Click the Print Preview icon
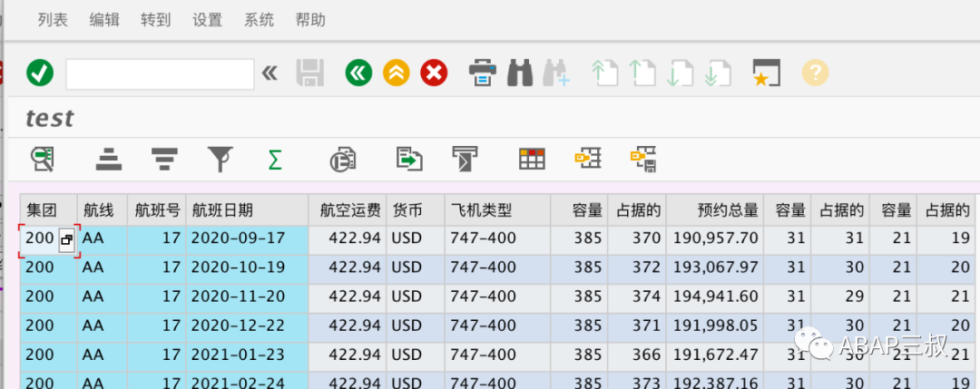 click(343, 160)
